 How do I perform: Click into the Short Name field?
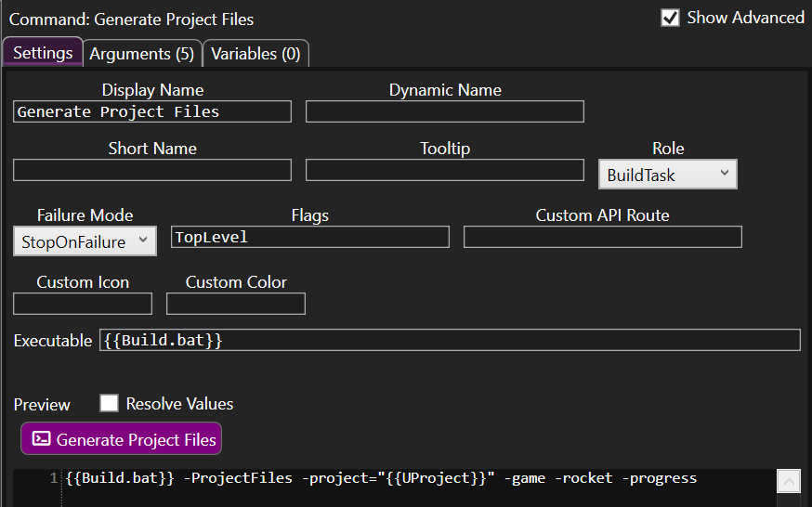click(152, 170)
